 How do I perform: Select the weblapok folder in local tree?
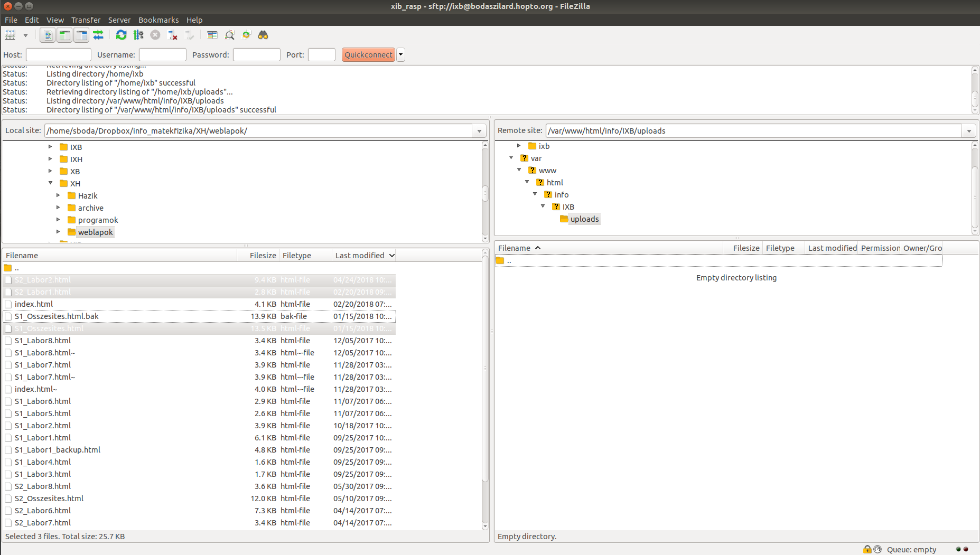[x=95, y=232]
